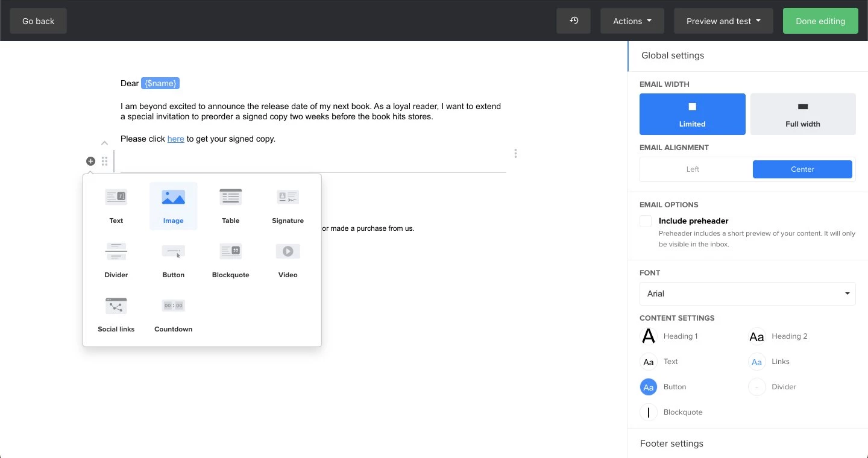Set email width to Full width

802,114
